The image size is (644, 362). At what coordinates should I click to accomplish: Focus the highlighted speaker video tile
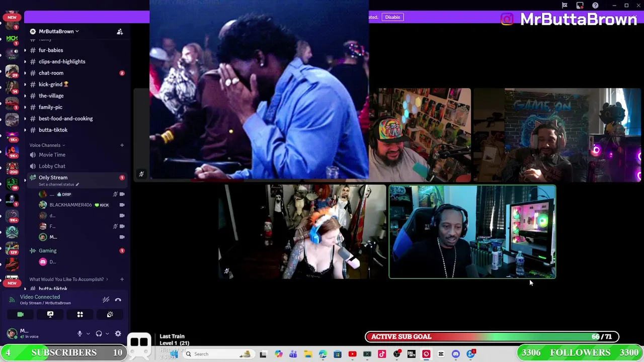(472, 232)
